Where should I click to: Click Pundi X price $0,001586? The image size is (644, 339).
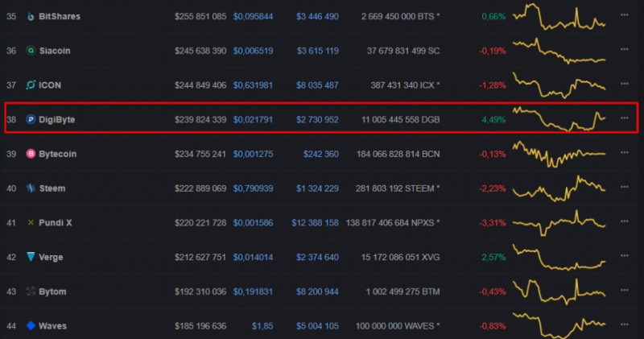coord(253,223)
